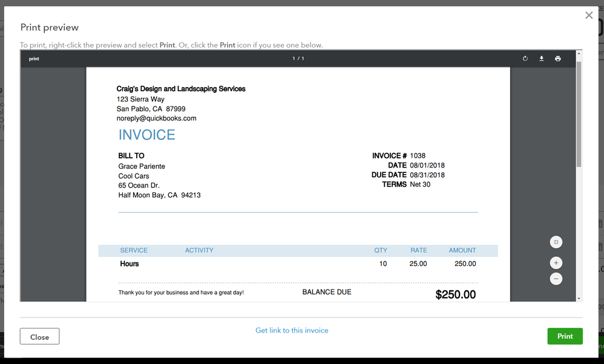Screen dimensions: 604x364
Task: Click '65 Ocean Dr.' address line
Action: (139, 186)
